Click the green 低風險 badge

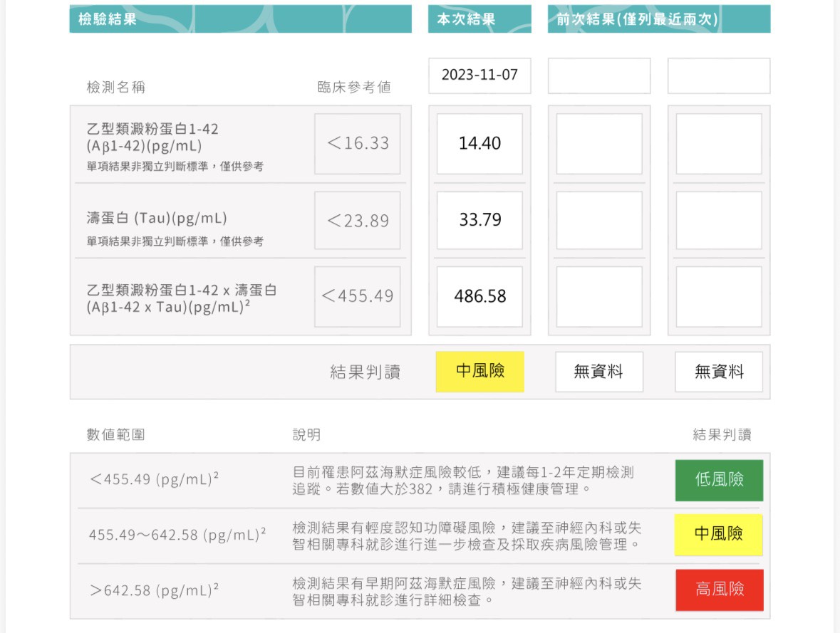(719, 481)
